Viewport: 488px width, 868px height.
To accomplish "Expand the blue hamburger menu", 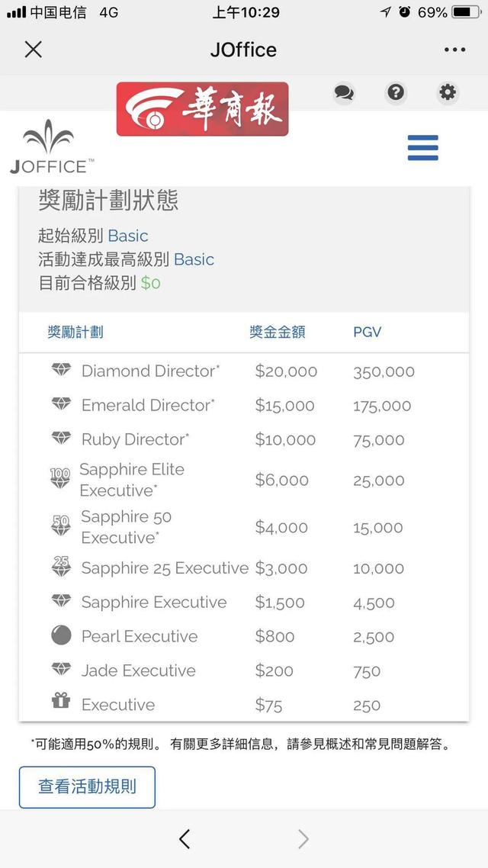I will [422, 148].
